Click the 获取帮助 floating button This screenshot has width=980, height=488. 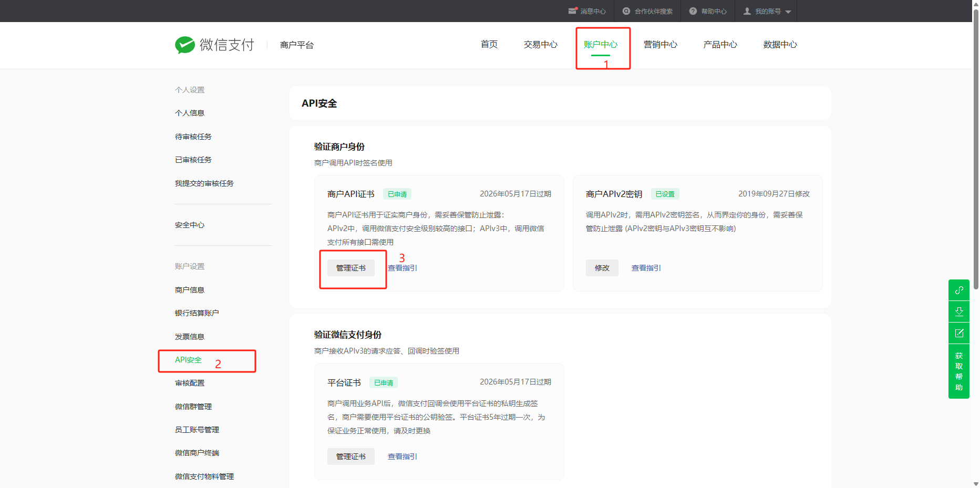pos(959,371)
